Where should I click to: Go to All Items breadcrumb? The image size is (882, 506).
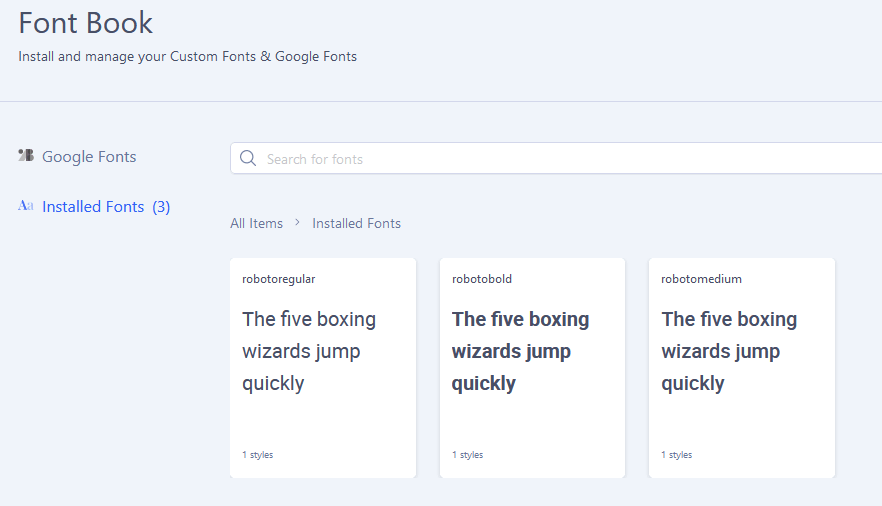(x=256, y=223)
